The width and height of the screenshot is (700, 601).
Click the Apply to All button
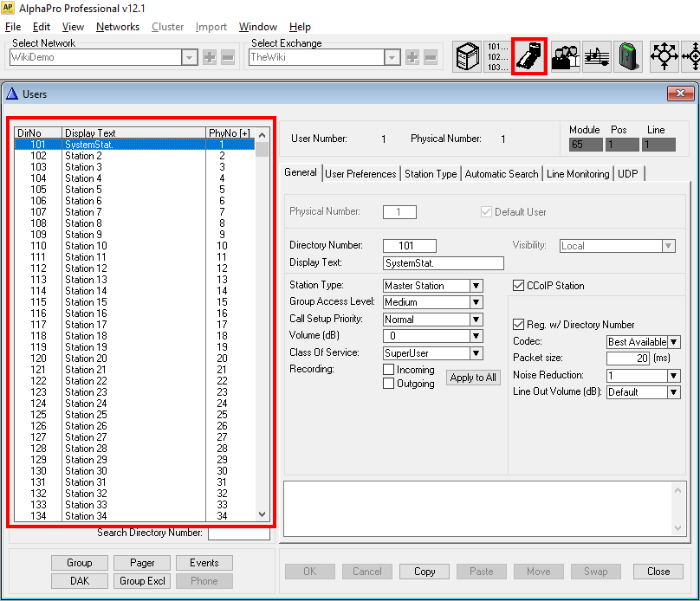[472, 378]
